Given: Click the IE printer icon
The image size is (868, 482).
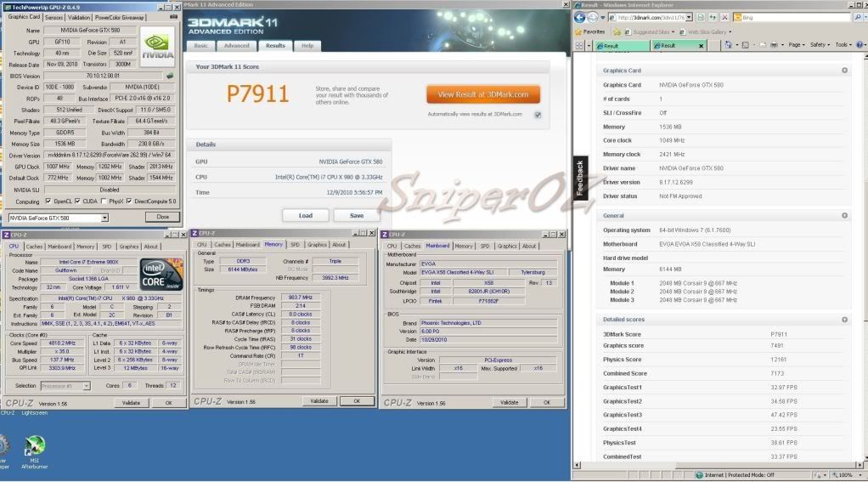Looking at the screenshot, I should [x=775, y=45].
